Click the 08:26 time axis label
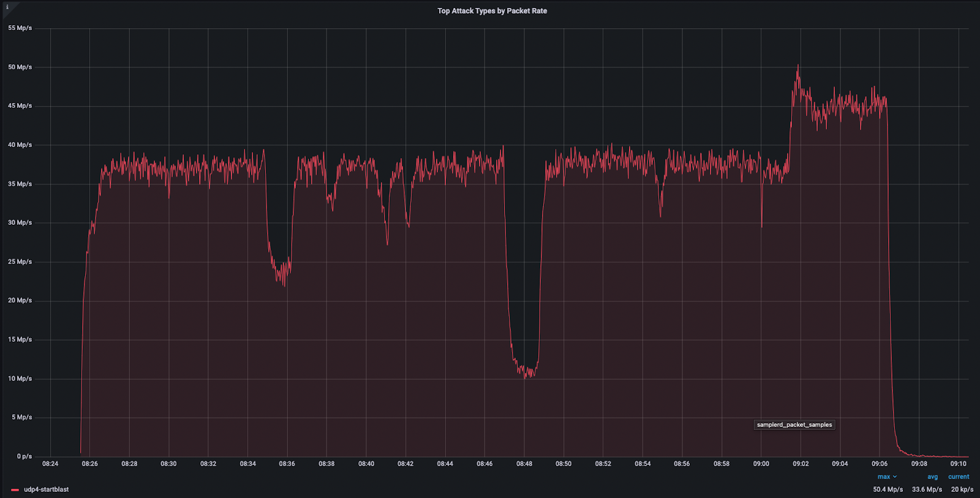Viewport: 980px width, 498px height. click(x=89, y=464)
